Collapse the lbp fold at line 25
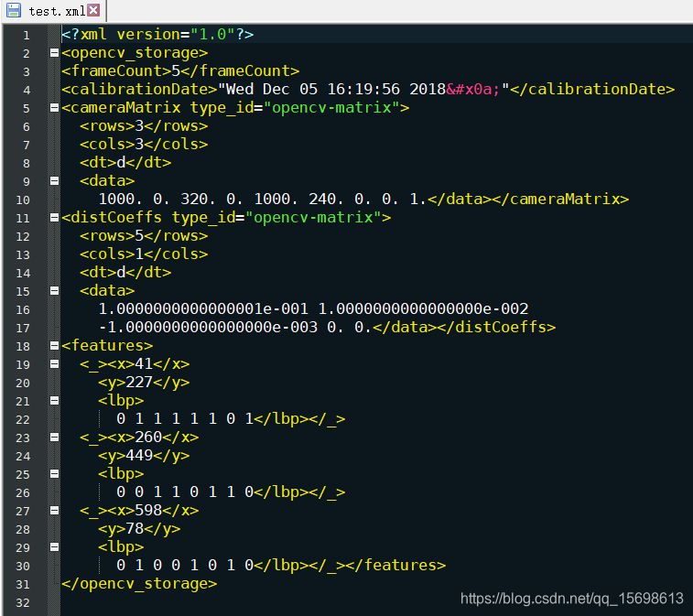 pos(54,474)
